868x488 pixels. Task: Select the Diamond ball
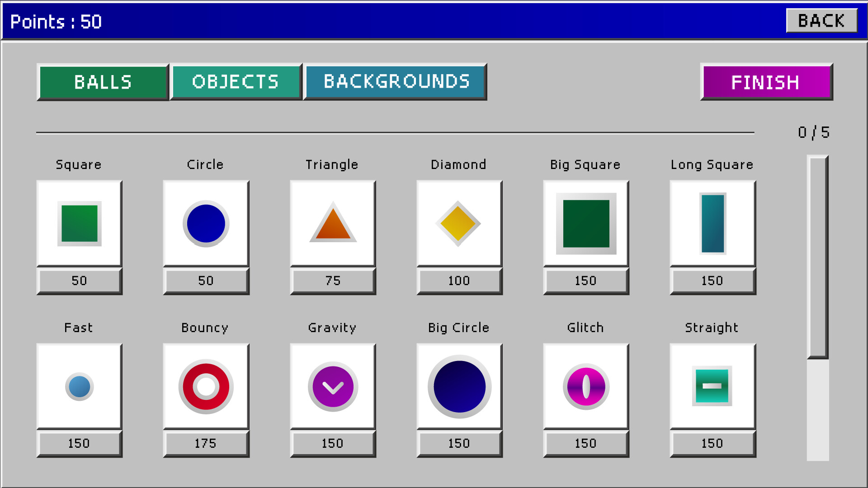click(x=459, y=223)
